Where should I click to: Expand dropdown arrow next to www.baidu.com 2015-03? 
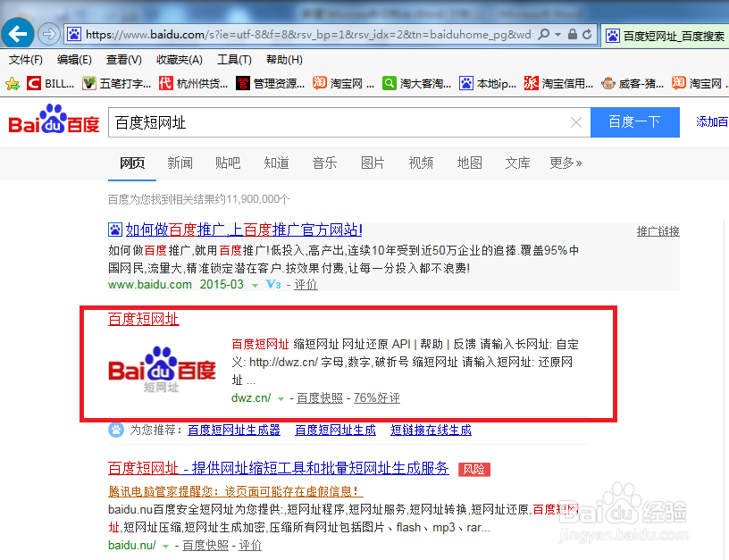coord(255,285)
